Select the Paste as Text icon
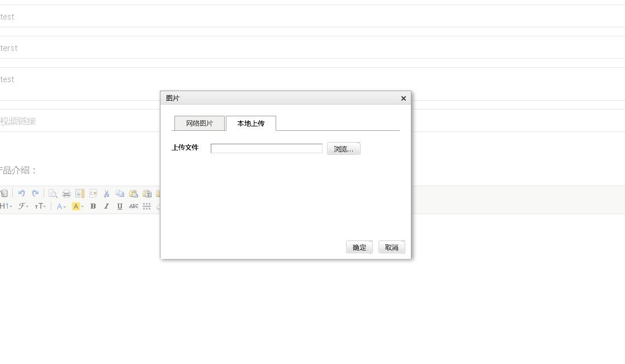 pos(146,193)
